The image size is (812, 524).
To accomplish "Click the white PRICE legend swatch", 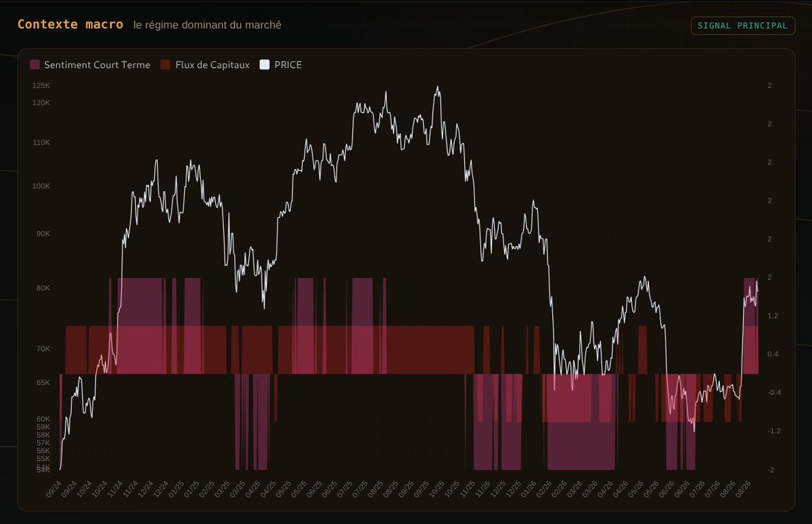I will [265, 65].
